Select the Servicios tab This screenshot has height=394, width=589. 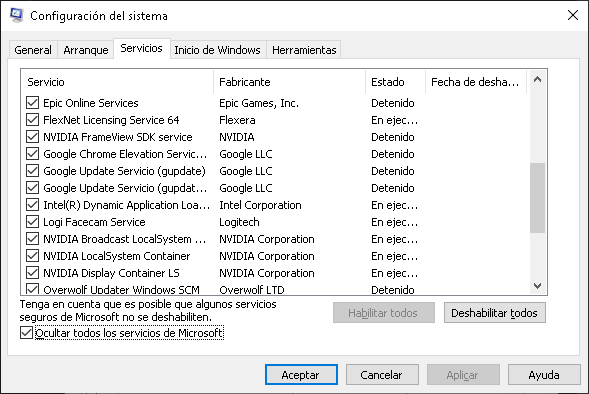pyautogui.click(x=142, y=48)
